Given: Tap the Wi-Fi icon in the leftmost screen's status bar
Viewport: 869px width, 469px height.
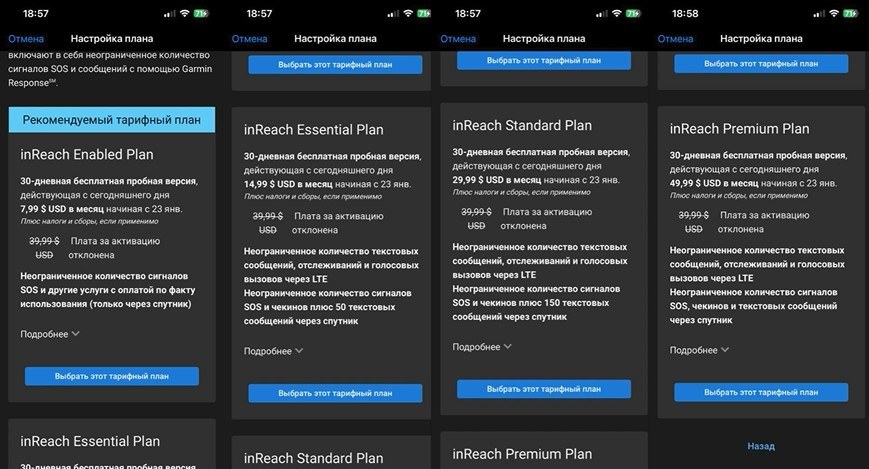Looking at the screenshot, I should tap(184, 14).
